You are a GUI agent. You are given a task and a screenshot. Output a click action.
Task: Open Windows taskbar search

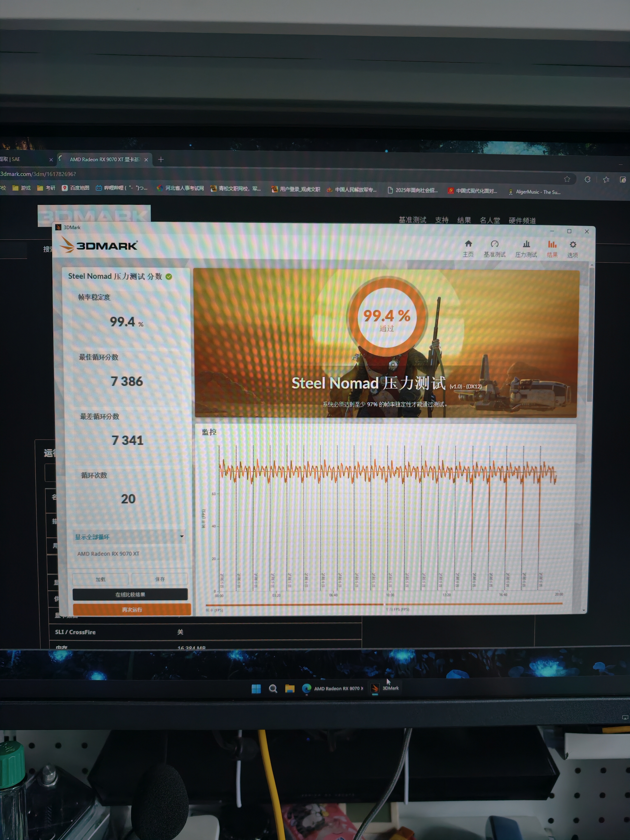point(273,688)
